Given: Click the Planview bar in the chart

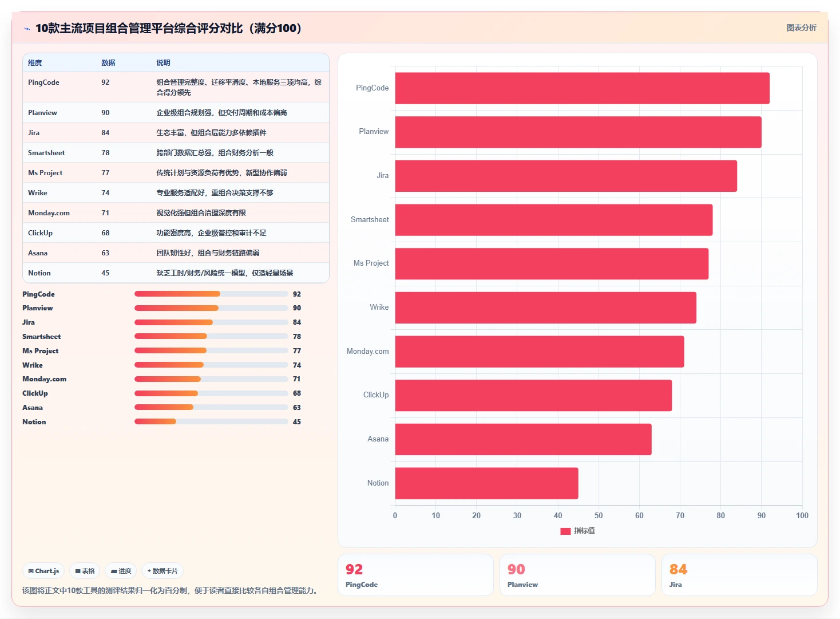Looking at the screenshot, I should coord(578,132).
